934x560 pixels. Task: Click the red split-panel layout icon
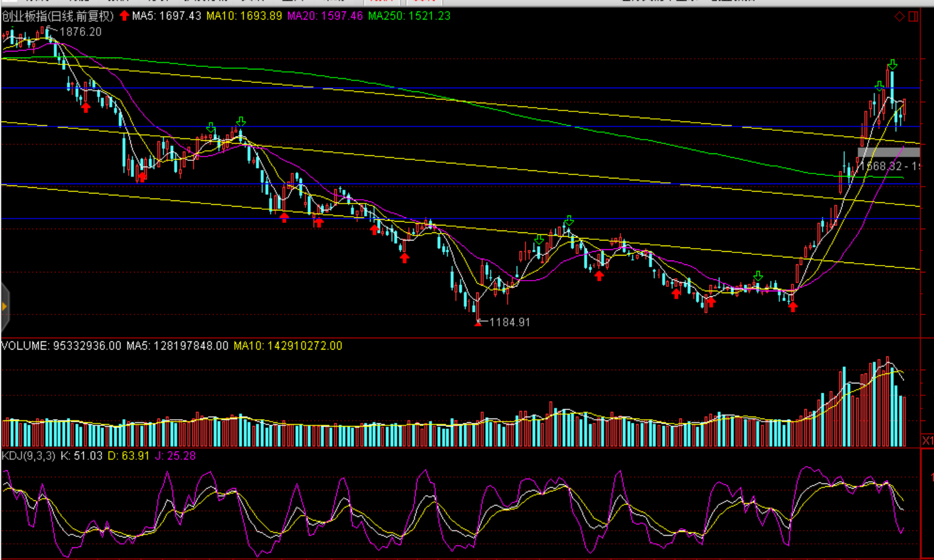coord(913,16)
